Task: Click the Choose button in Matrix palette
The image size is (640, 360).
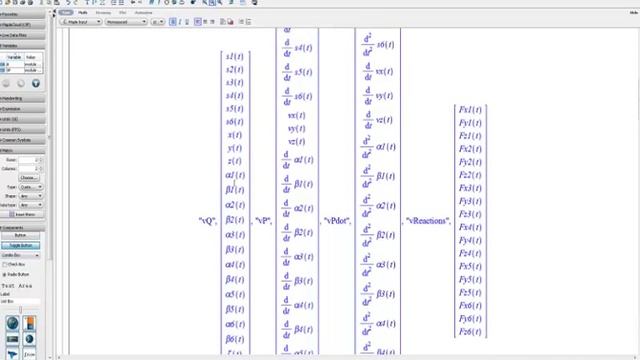Action: (29, 178)
